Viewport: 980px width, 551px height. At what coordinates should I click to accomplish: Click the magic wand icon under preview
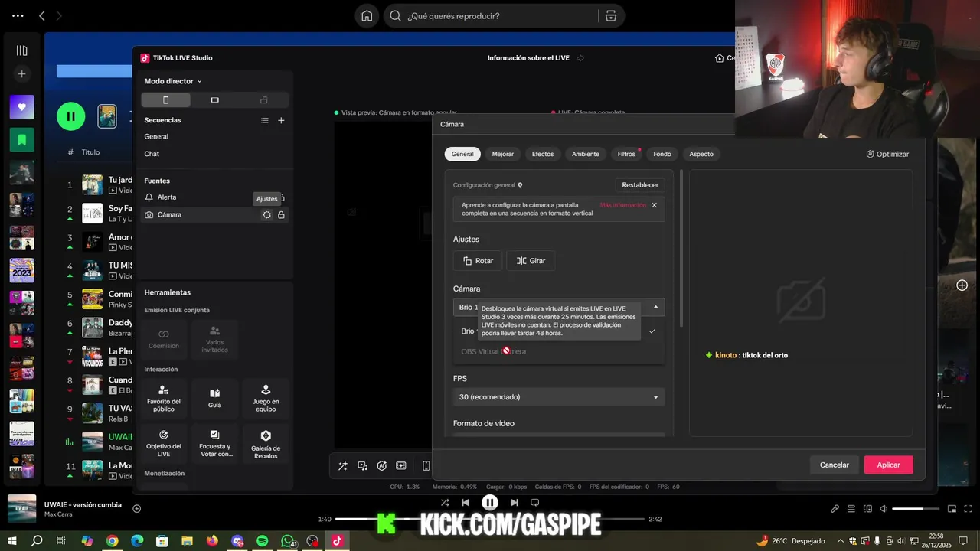click(x=342, y=465)
